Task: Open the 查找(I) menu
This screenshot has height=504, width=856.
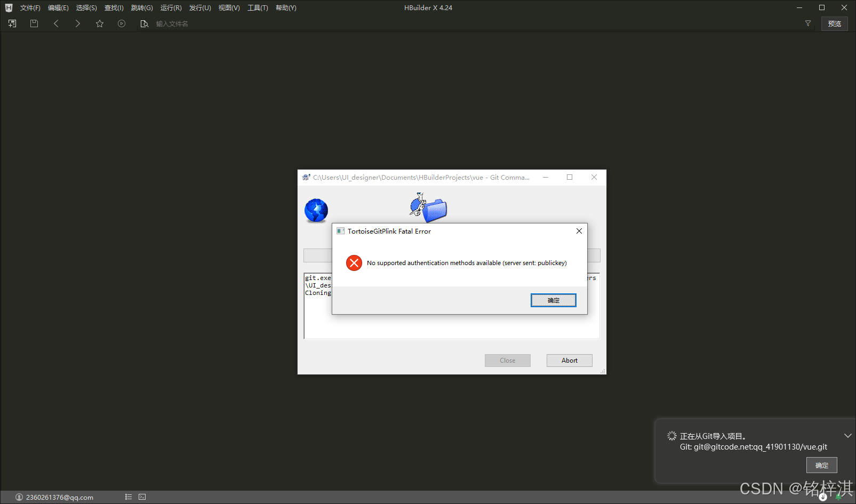Action: point(114,8)
